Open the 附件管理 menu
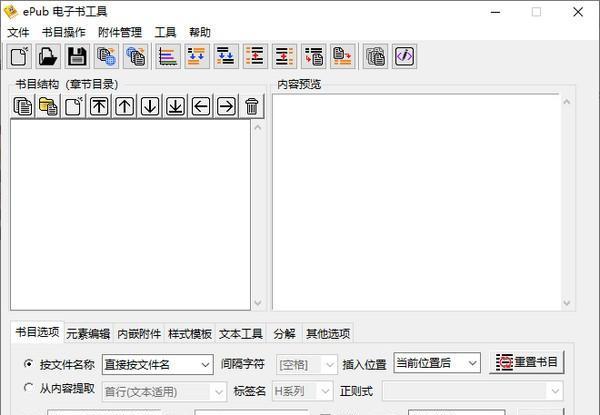This screenshot has width=600, height=415. (120, 32)
